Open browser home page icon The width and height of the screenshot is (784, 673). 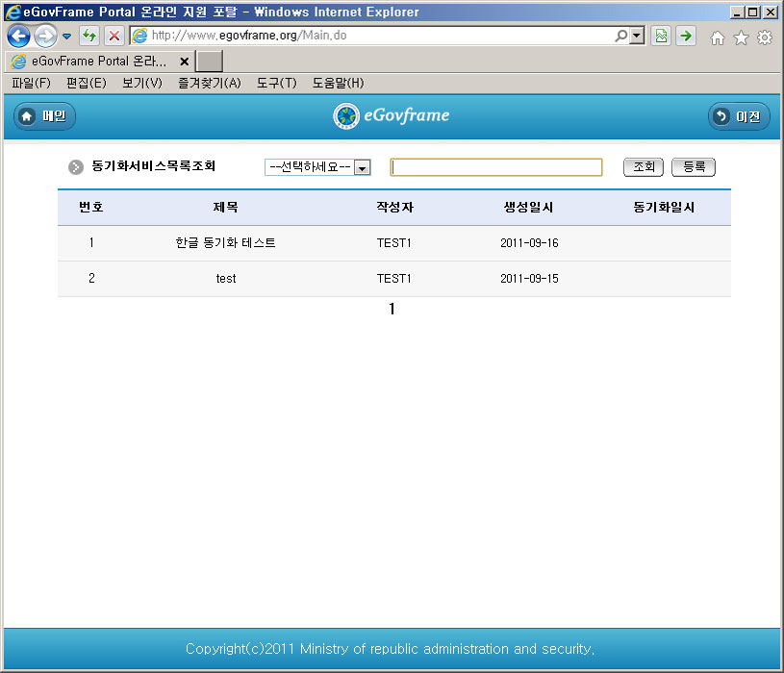click(717, 37)
